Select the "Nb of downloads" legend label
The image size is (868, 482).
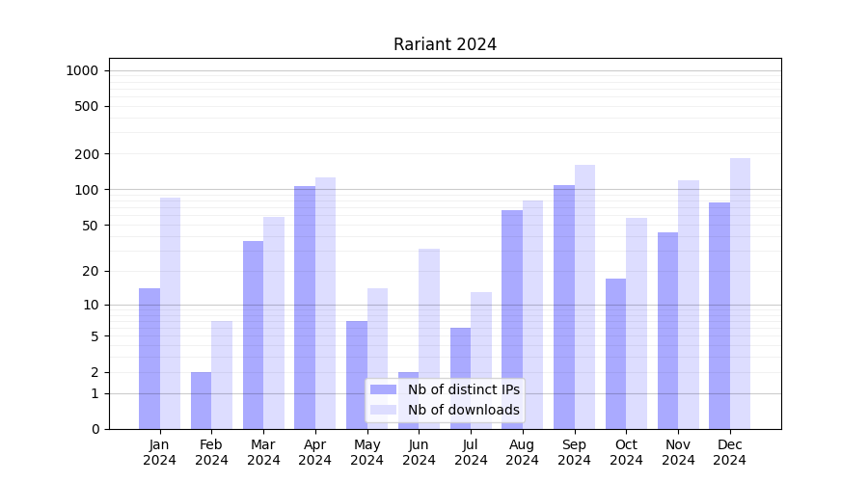click(x=463, y=410)
